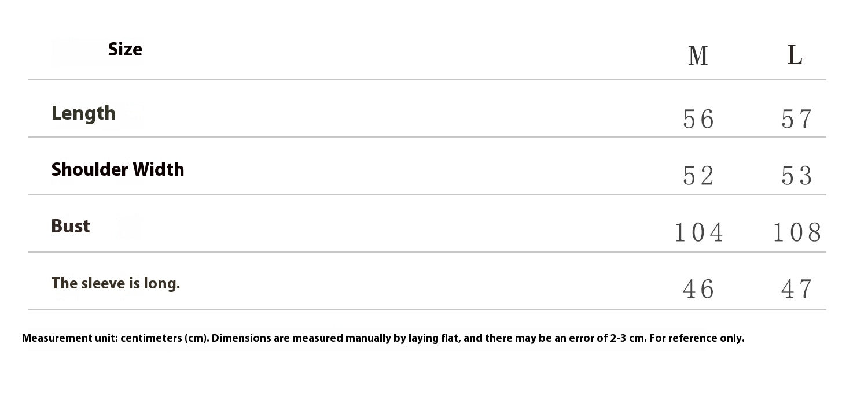Click the Length value 57 for L

[797, 119]
